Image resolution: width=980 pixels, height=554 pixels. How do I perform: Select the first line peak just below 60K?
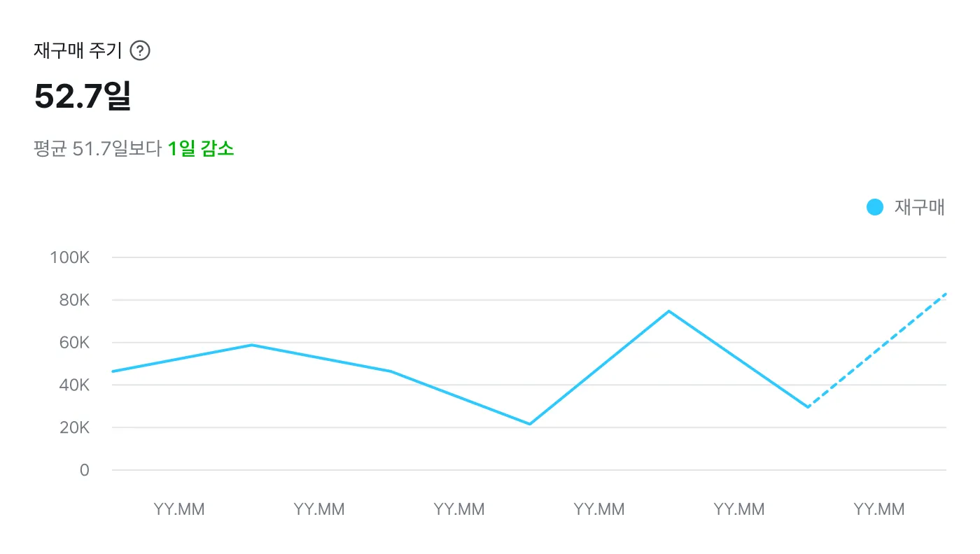[251, 345]
